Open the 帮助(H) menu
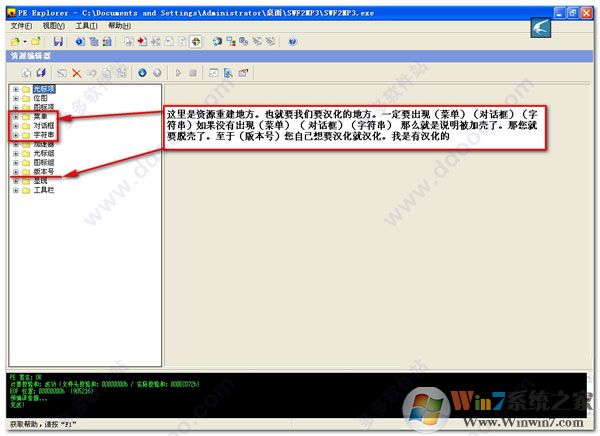This screenshot has width=600, height=436. pyautogui.click(x=118, y=25)
